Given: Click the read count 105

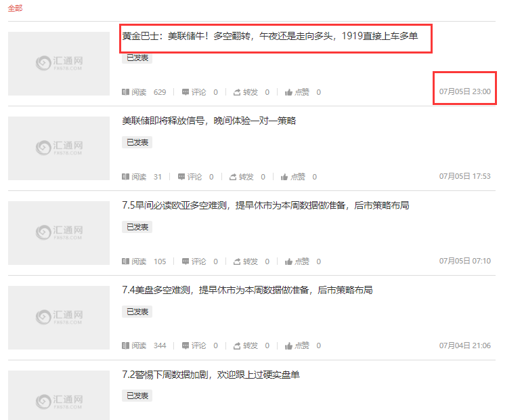Looking at the screenshot, I should click(x=160, y=261).
